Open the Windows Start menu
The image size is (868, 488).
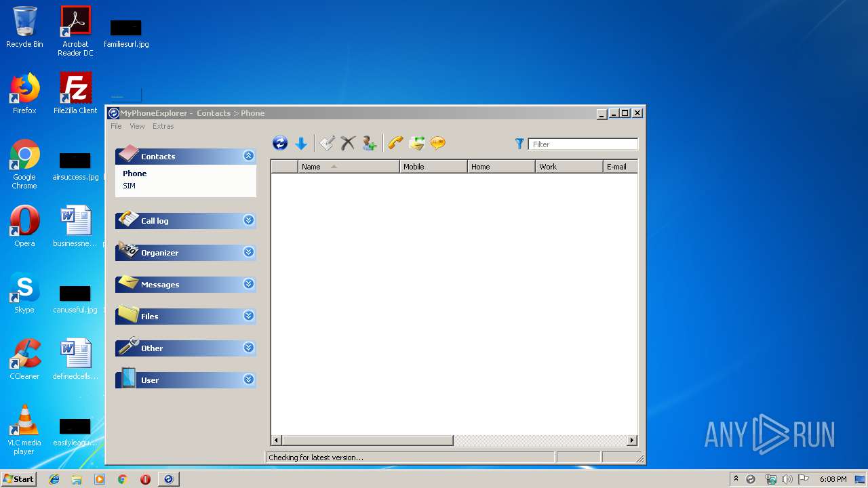click(x=18, y=479)
